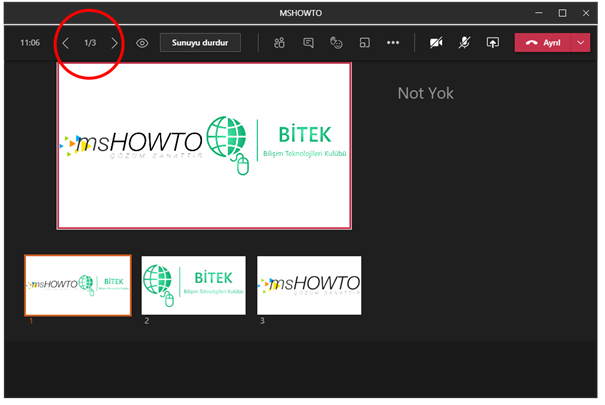Open the meeting chat
Image resolution: width=605 pixels, height=405 pixels.
click(308, 43)
